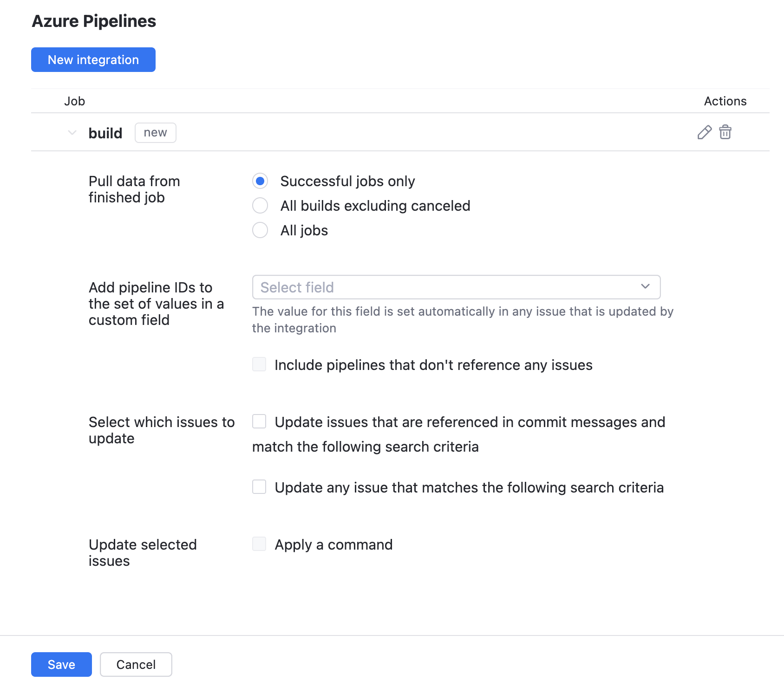Select the "All jobs" option
Image resolution: width=784 pixels, height=687 pixels.
pyautogui.click(x=260, y=230)
